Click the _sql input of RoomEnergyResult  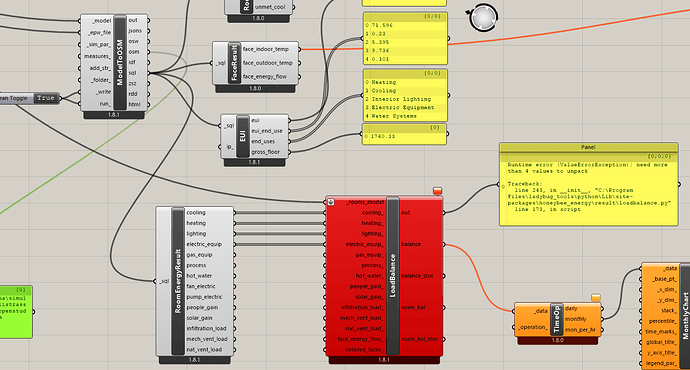click(164, 281)
